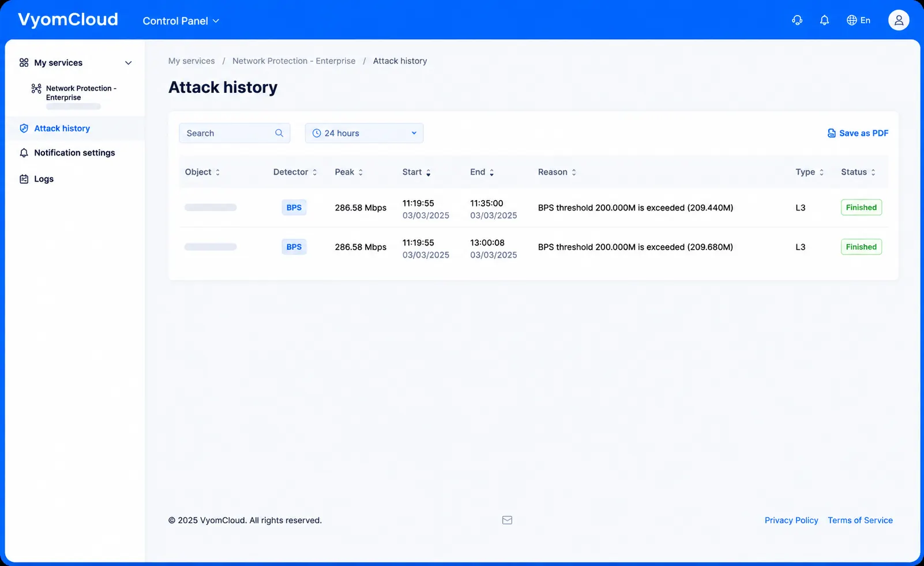Viewport: 924px width, 566px height.
Task: Switch language via En label
Action: 865,20
